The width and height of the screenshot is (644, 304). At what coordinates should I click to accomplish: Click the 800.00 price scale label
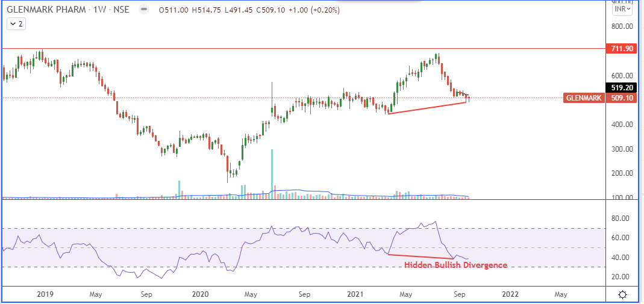point(623,26)
